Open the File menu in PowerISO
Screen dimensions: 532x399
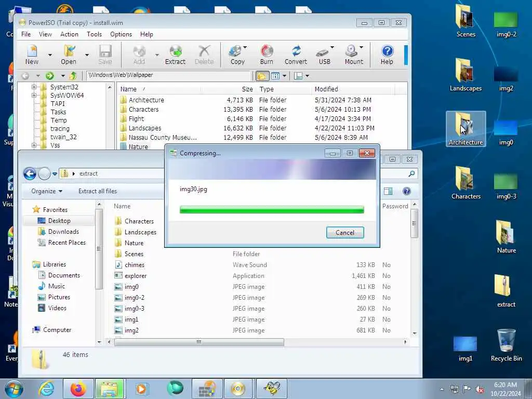26,34
